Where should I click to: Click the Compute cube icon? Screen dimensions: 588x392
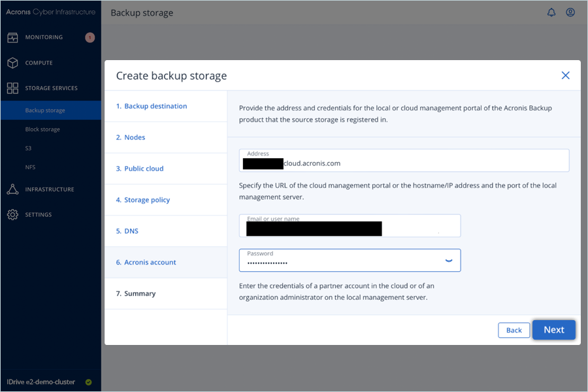(x=12, y=63)
